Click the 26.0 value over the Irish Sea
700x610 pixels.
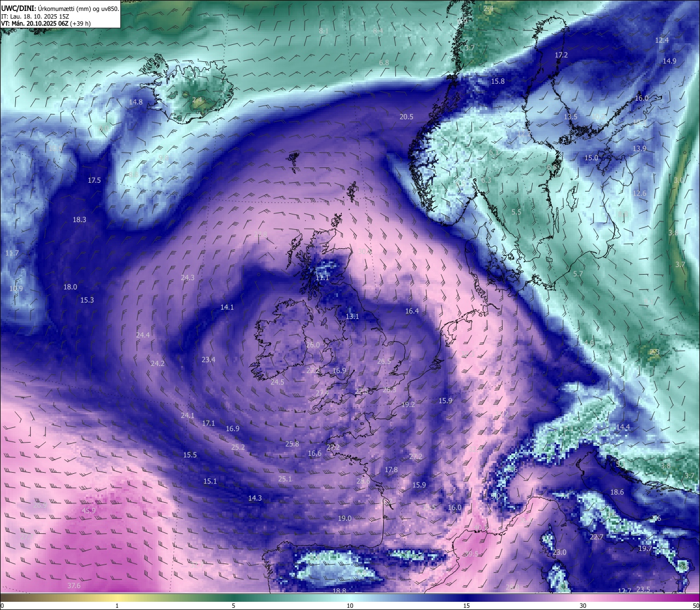(x=313, y=345)
